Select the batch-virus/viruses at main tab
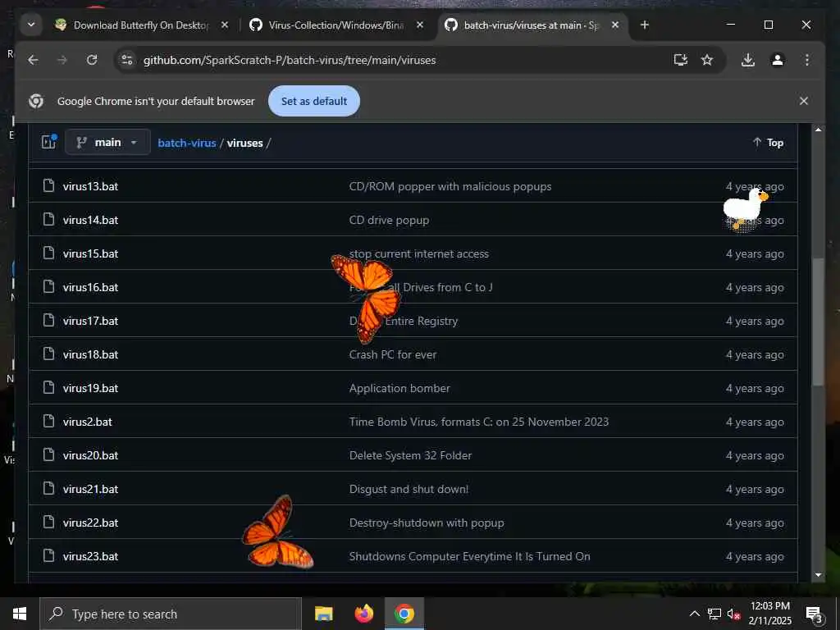The height and width of the screenshot is (630, 840). point(531,25)
